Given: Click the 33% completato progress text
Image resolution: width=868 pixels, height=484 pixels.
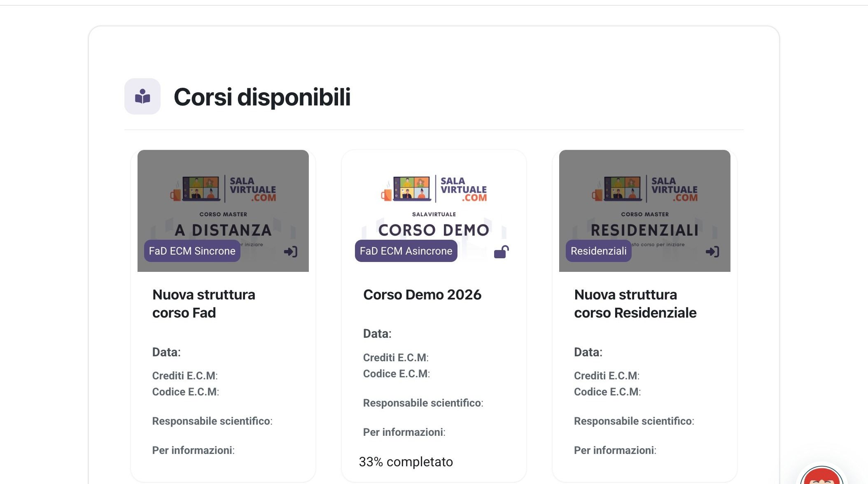Looking at the screenshot, I should (406, 462).
